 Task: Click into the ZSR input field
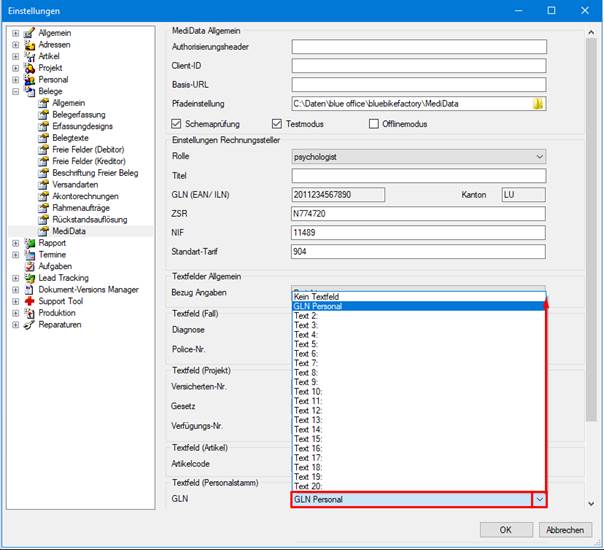click(x=418, y=214)
